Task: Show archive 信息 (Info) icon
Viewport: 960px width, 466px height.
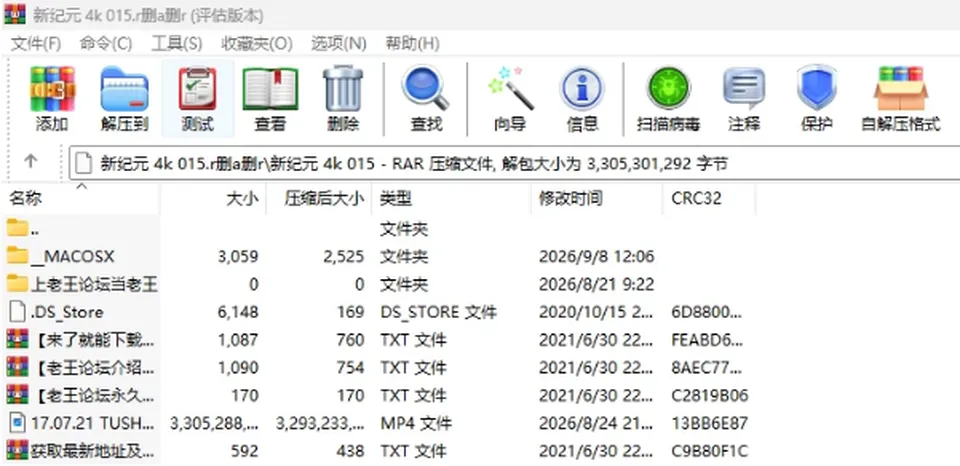Action: 582,99
